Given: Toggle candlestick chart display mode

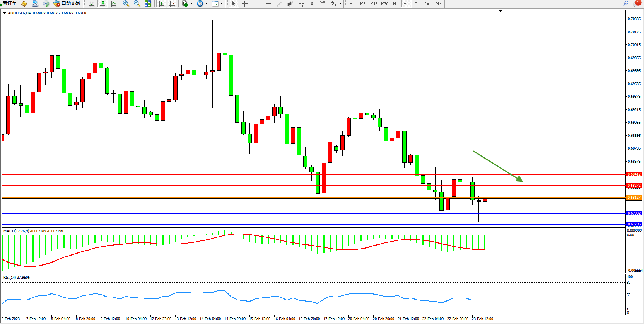Looking at the screenshot, I should (x=102, y=4).
